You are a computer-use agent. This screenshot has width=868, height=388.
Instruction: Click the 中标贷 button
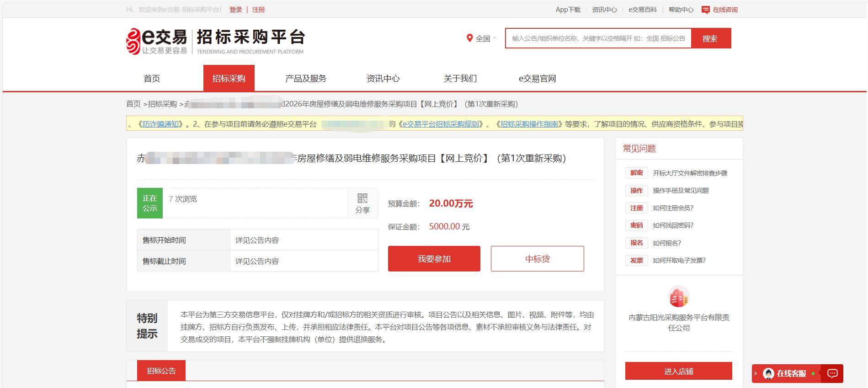pos(537,259)
